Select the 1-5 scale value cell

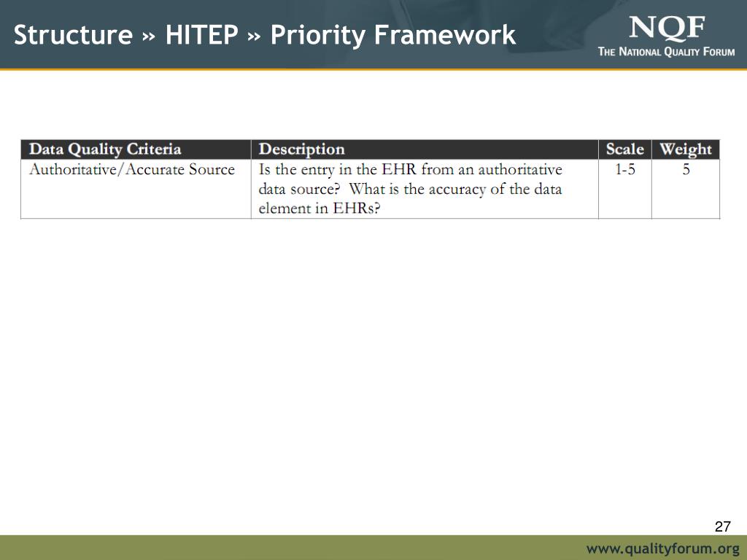(x=624, y=189)
